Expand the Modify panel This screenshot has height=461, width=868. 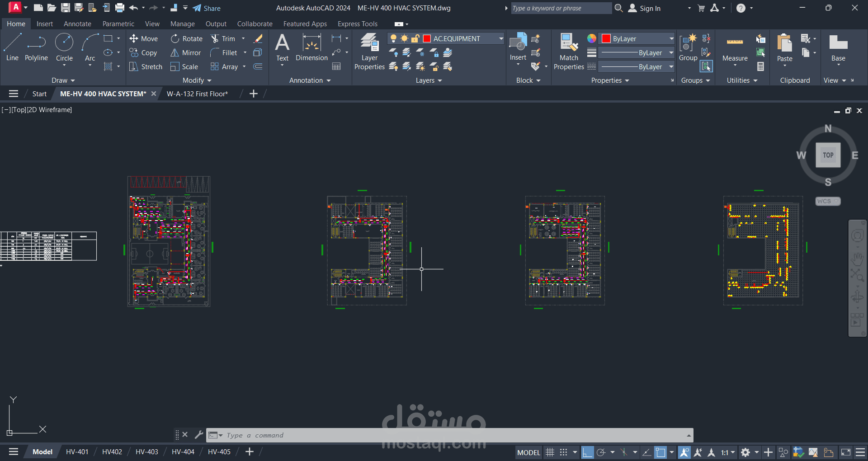[x=197, y=80]
